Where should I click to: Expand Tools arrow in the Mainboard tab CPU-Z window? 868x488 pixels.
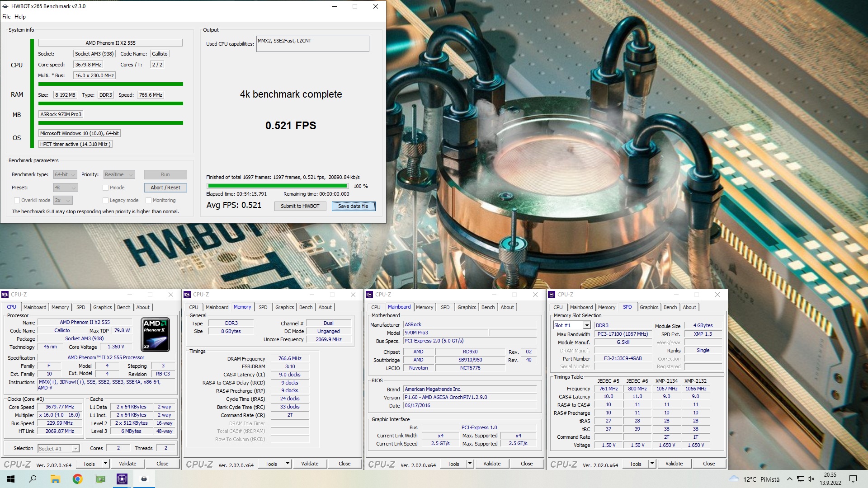click(x=470, y=464)
